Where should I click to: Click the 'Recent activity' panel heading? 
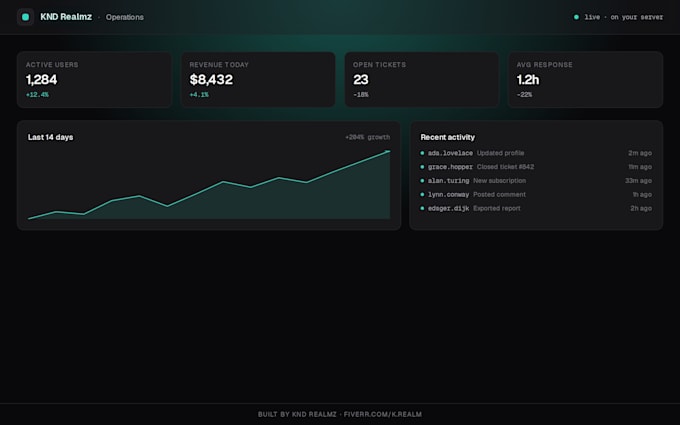pos(448,137)
